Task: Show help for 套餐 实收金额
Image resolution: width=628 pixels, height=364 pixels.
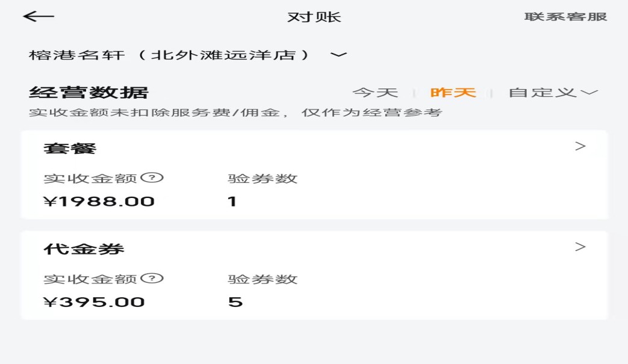Action: click(x=156, y=177)
